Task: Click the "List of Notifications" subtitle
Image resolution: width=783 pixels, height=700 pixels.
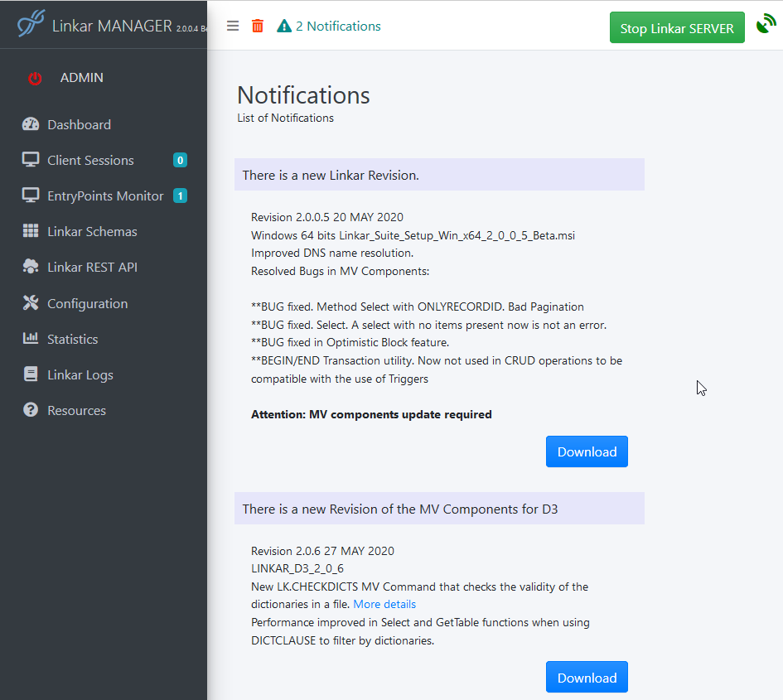Action: (285, 118)
